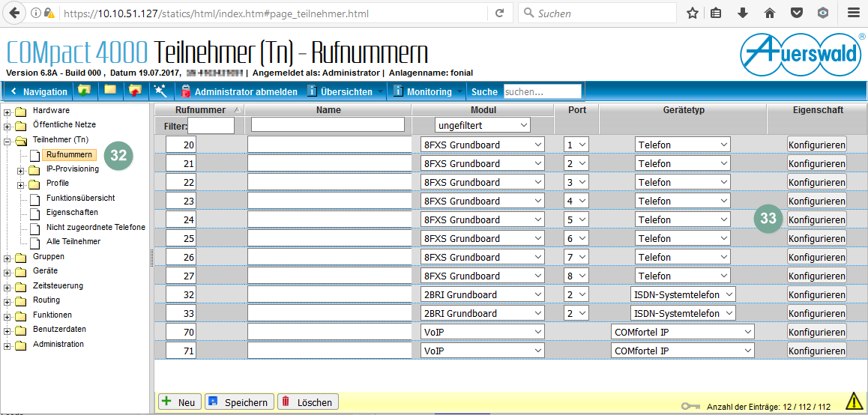Expand the IP-Provisioning subfolder
This screenshot has height=415, width=868.
tap(22, 169)
